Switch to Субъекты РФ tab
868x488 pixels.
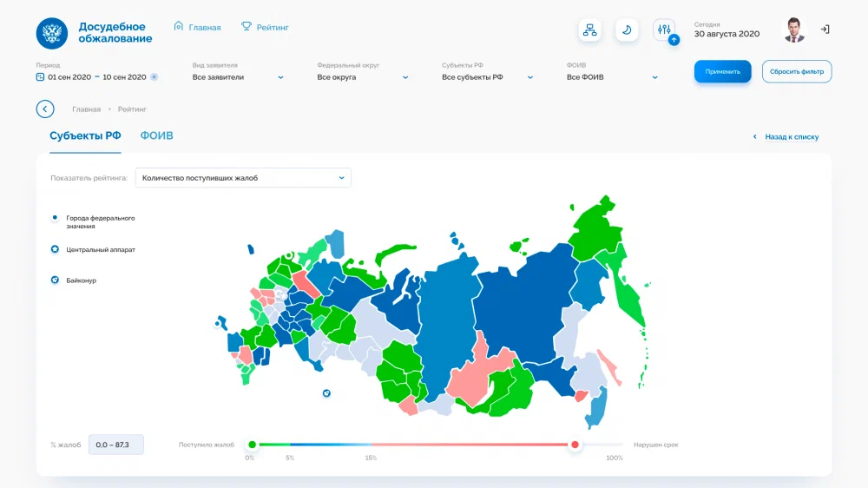point(85,135)
